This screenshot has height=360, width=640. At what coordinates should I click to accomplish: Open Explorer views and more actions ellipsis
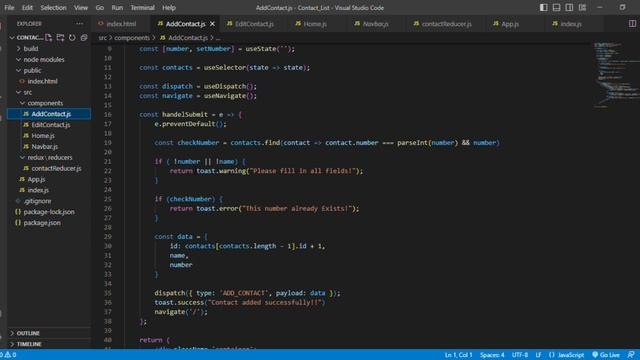coord(80,24)
